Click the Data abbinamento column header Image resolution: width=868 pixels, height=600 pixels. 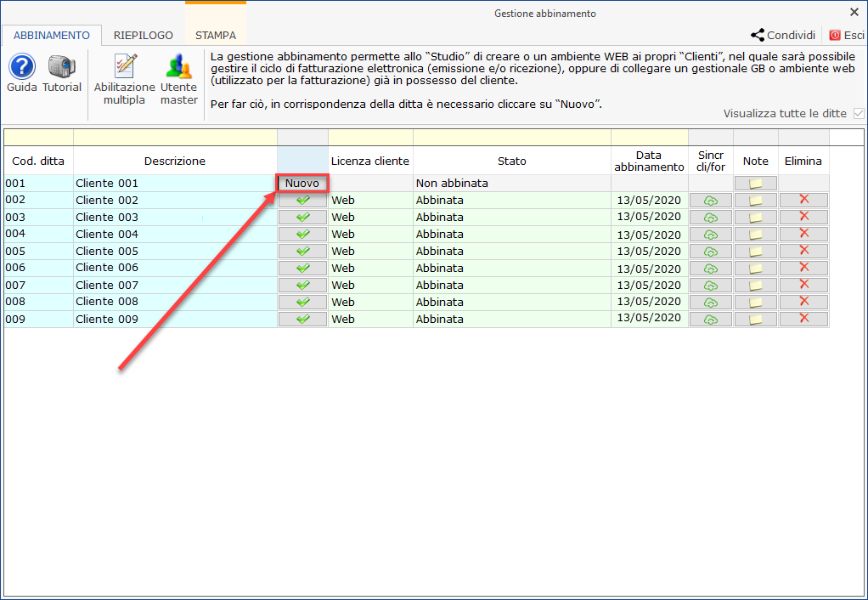[650, 161]
